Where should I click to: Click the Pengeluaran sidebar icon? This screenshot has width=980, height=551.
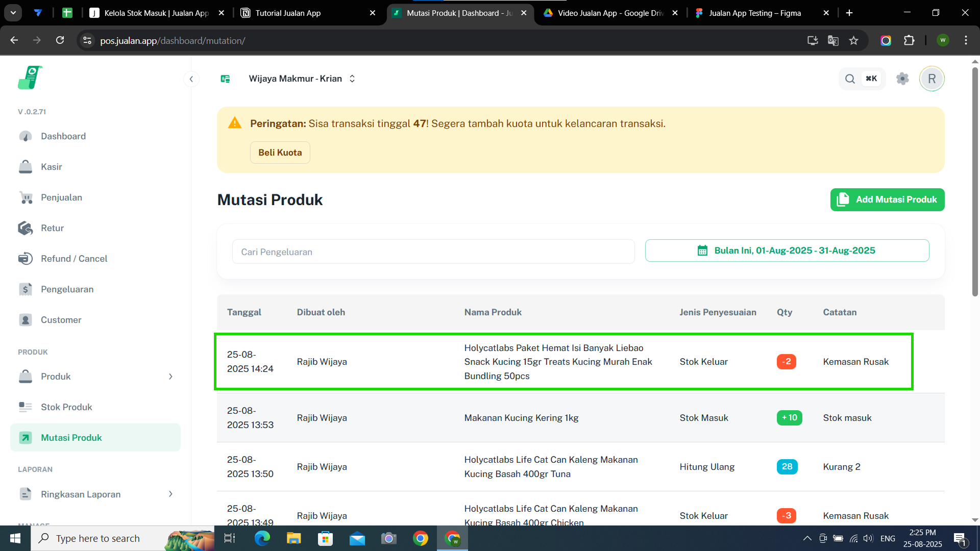(26, 289)
